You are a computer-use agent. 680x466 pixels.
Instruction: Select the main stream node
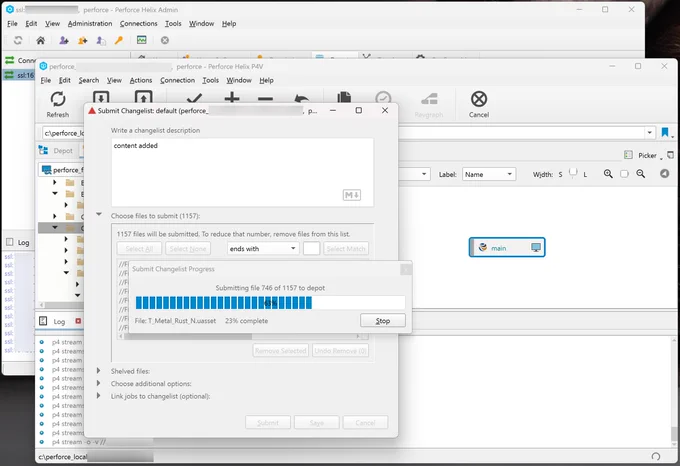click(x=507, y=248)
